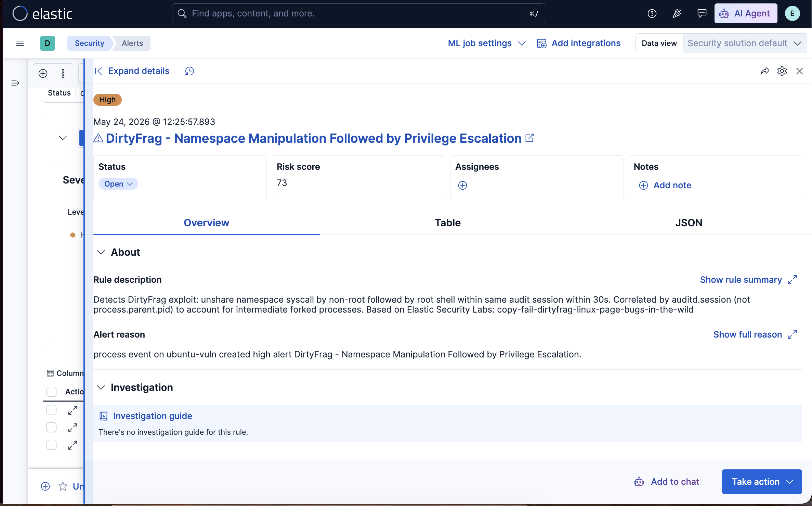Expand the collapsed side navigation panel

(15, 83)
